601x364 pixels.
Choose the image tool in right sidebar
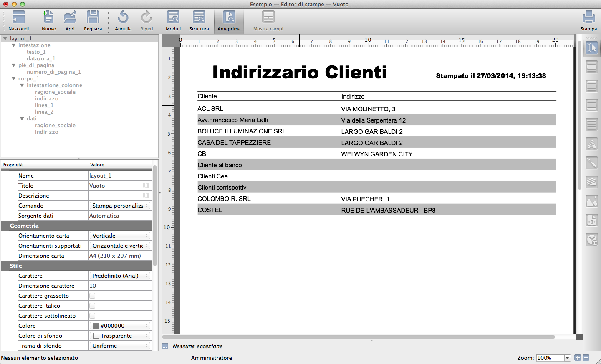point(591,202)
